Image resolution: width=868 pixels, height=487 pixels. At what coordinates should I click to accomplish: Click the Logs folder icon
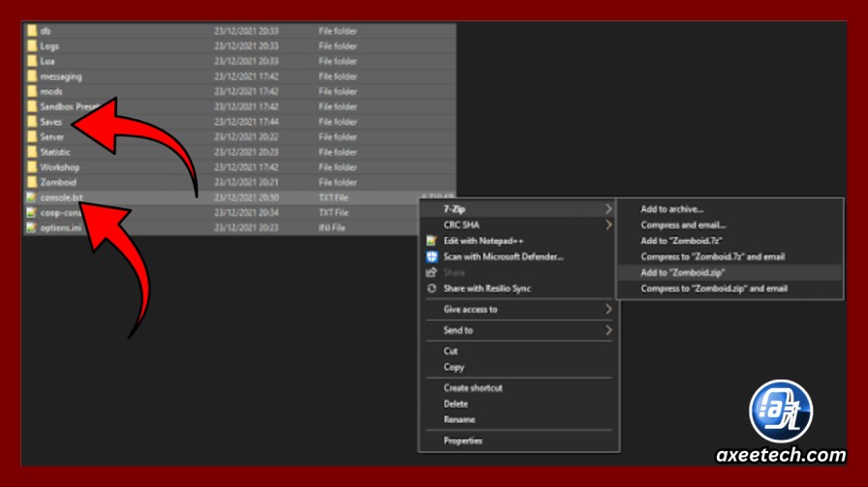pos(32,46)
